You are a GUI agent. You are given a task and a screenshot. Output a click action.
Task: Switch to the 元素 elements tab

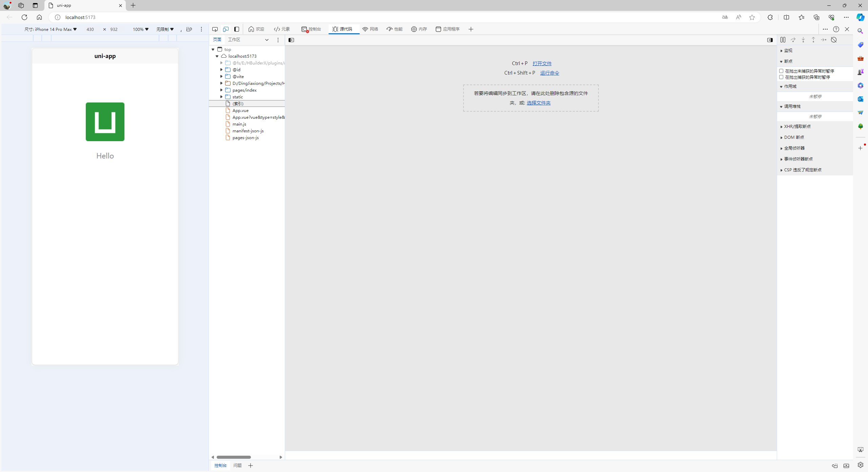coord(282,29)
